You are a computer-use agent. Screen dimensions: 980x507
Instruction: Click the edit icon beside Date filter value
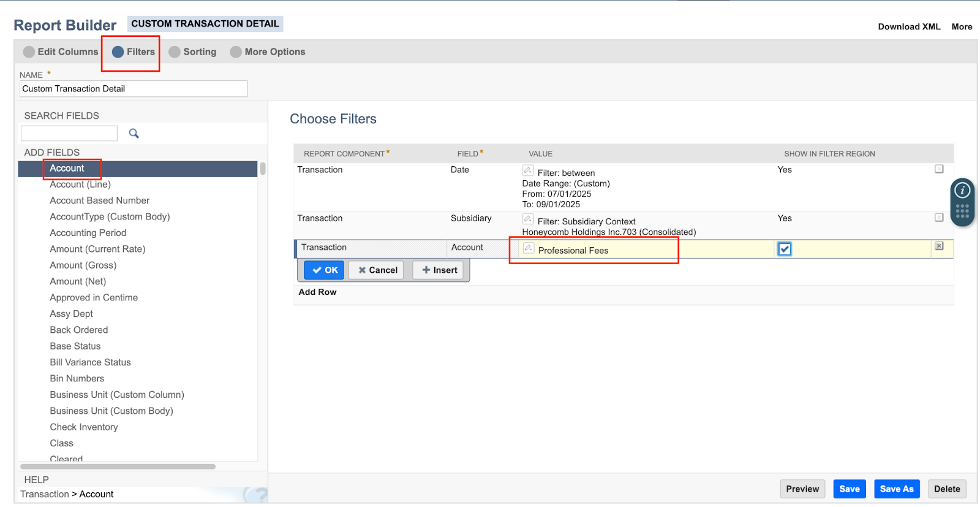click(x=527, y=170)
